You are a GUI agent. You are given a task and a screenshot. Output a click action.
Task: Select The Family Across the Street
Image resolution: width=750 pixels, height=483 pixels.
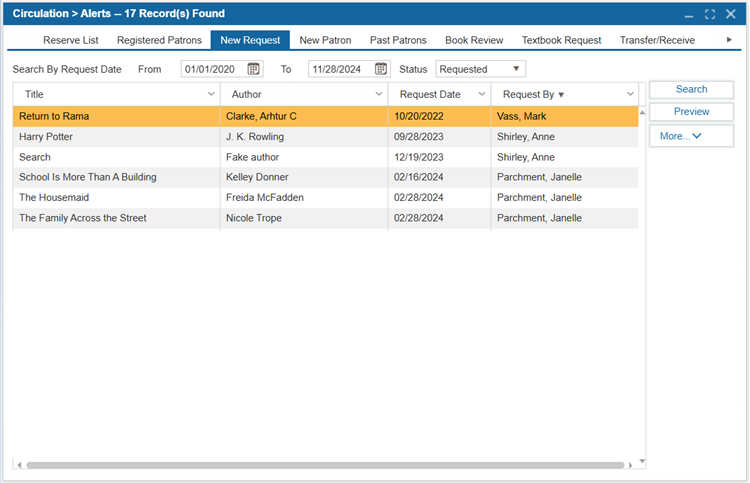point(325,218)
